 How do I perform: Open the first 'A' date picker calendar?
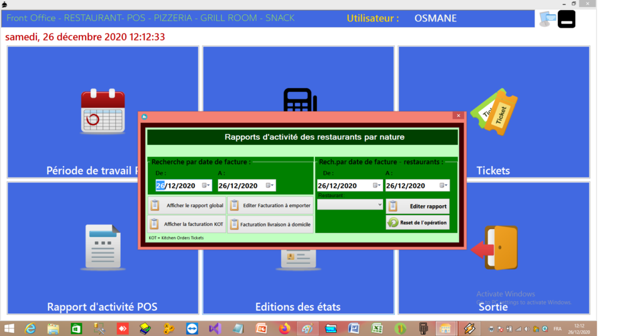point(269,186)
